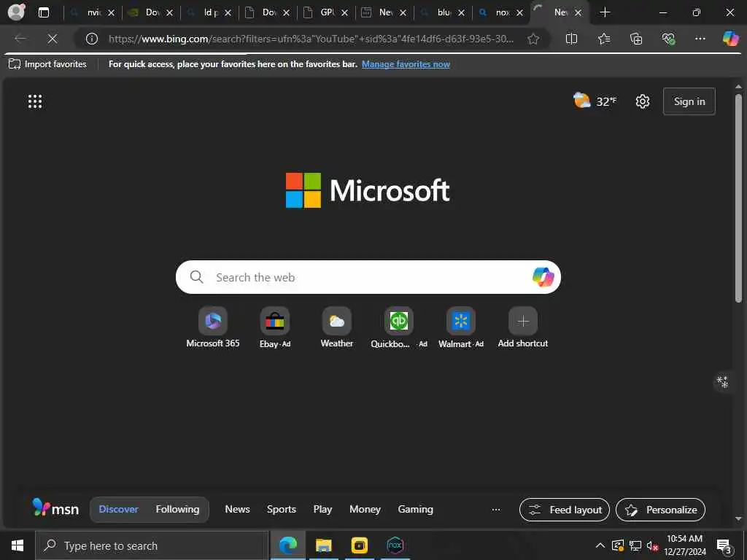Image resolution: width=747 pixels, height=560 pixels.
Task: Click the taskbar Type here to search box
Action: 152,545
